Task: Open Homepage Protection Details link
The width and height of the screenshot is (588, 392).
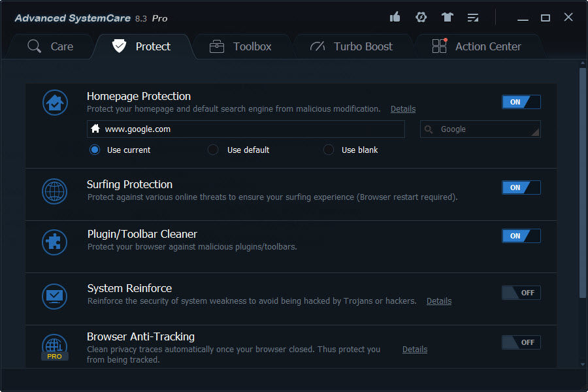Action: pyautogui.click(x=403, y=109)
